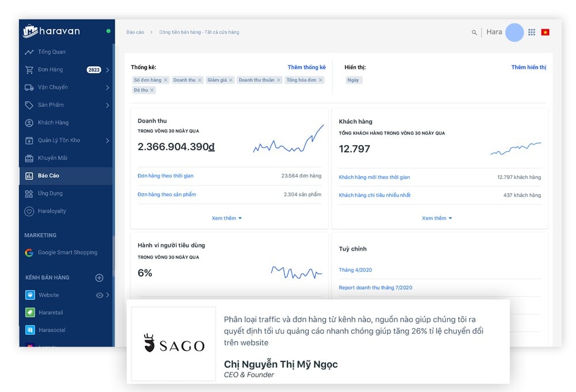The width and height of the screenshot is (576, 392).
Task: Remove the Đã thu filter tag
Action: pos(151,90)
